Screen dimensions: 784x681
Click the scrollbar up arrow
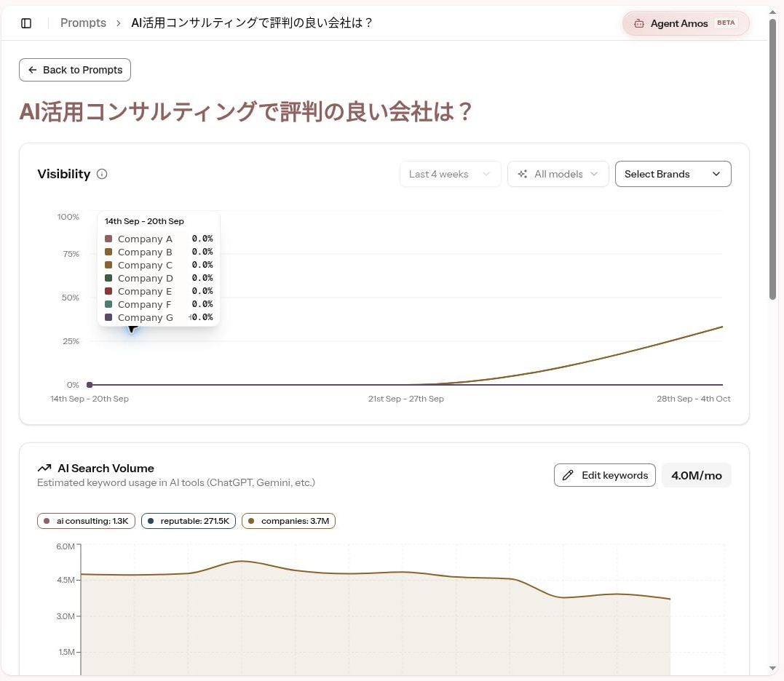coord(773,12)
